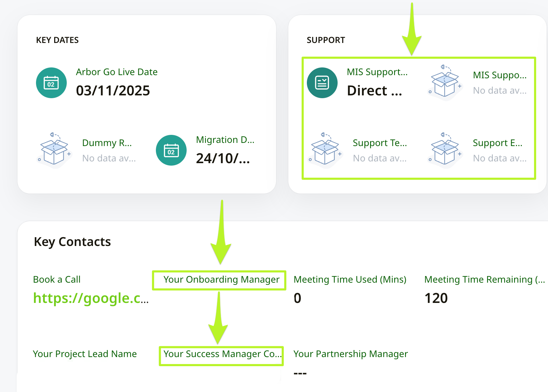Click the Key Contacts section heading
Image resolution: width=548 pixels, height=392 pixels.
[72, 242]
